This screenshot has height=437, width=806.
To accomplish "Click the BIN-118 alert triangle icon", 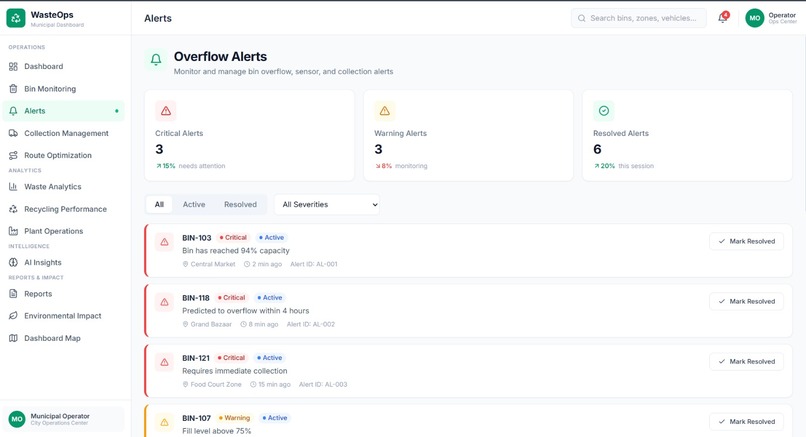I will pyautogui.click(x=164, y=302).
